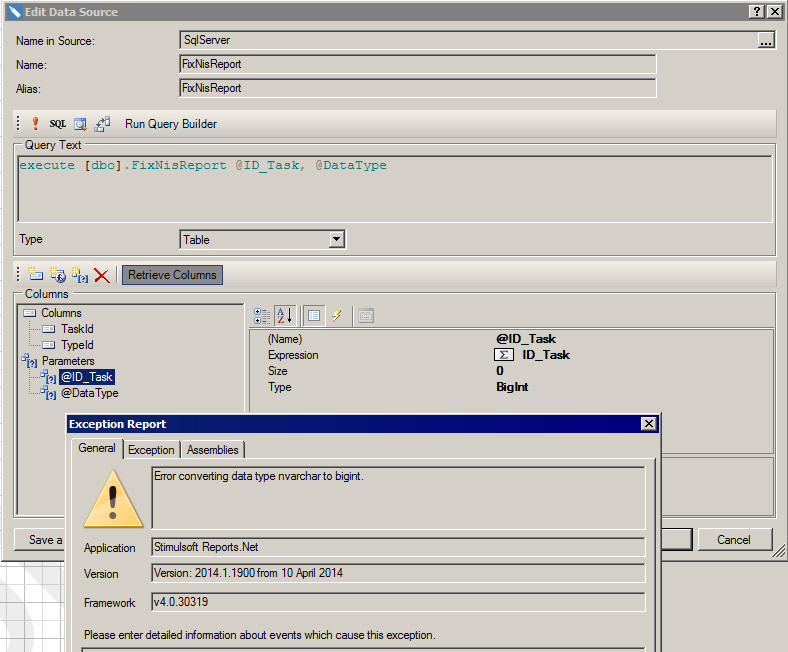The width and height of the screenshot is (788, 652).
Task: Click the query toolbar grip handle
Action: tap(18, 124)
